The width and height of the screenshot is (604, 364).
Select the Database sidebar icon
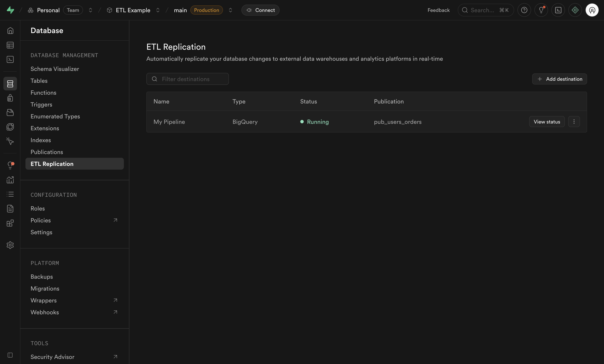coord(10,84)
